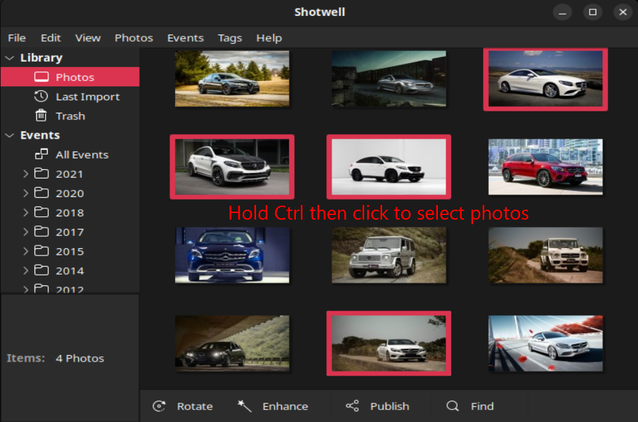Click the 2015 folder icon
Viewport: 638px width, 422px height.
41,251
